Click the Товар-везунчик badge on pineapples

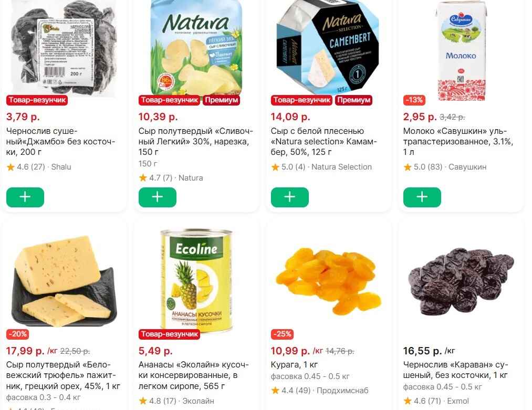click(169, 334)
